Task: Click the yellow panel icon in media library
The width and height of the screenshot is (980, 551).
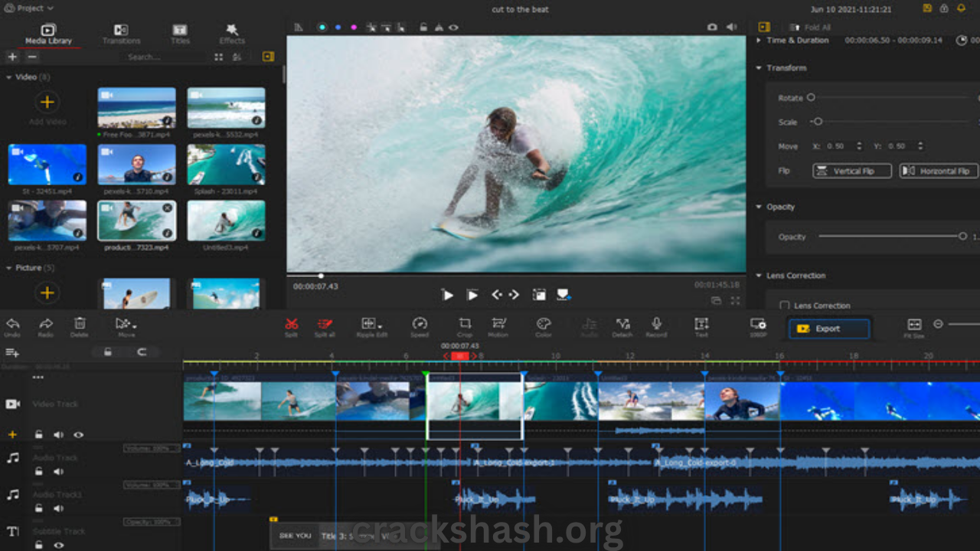Action: pos(268,57)
